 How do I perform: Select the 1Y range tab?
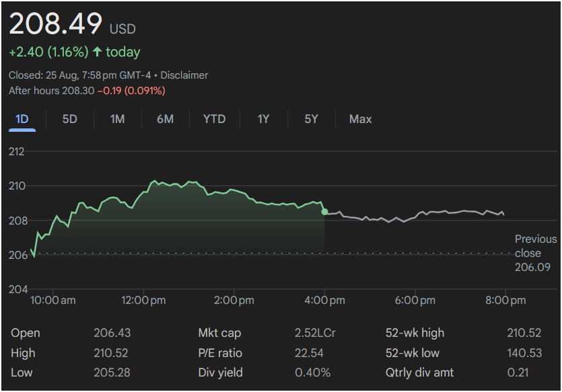[x=263, y=119]
